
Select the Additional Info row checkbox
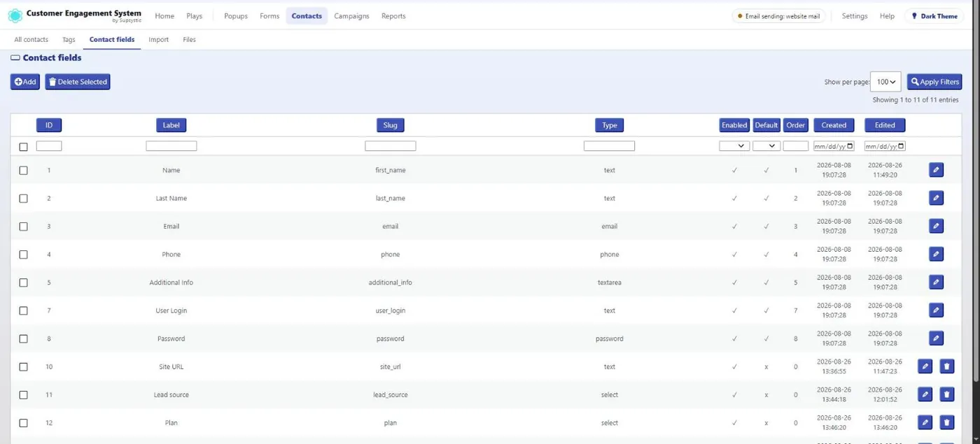click(x=23, y=282)
